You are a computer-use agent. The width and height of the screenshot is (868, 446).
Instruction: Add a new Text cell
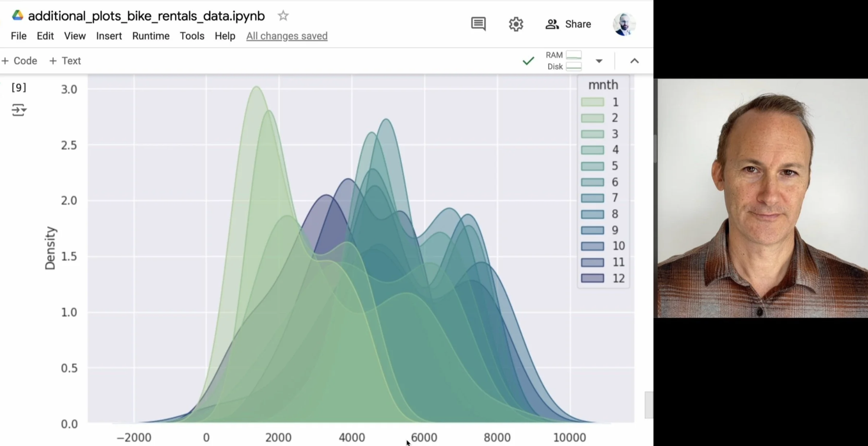coord(65,61)
